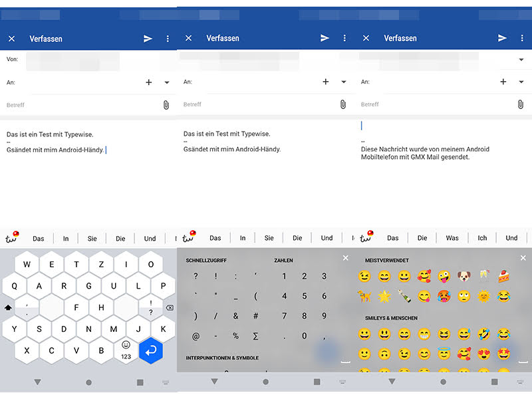
Task: Tap the W hexagon key
Action: point(27,264)
